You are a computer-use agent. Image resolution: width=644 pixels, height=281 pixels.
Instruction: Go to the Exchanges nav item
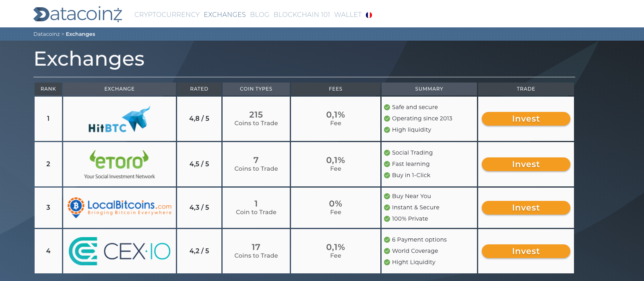coord(225,14)
